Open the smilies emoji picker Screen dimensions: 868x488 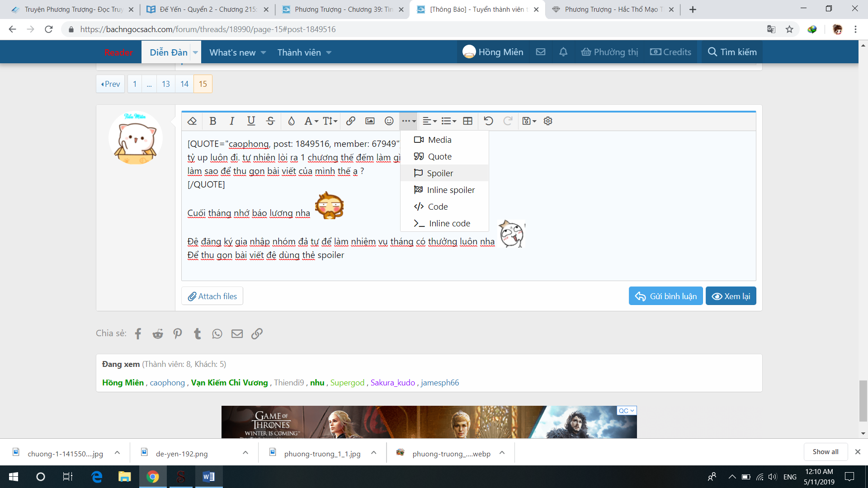389,121
